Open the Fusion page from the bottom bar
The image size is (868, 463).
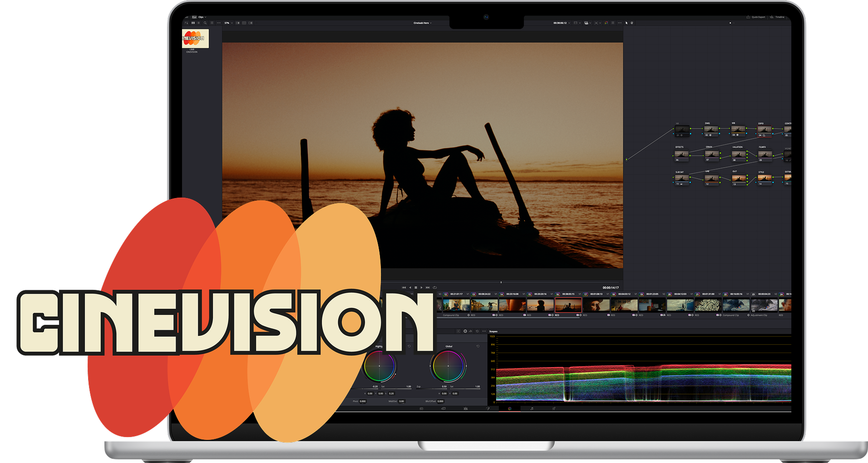(488, 408)
